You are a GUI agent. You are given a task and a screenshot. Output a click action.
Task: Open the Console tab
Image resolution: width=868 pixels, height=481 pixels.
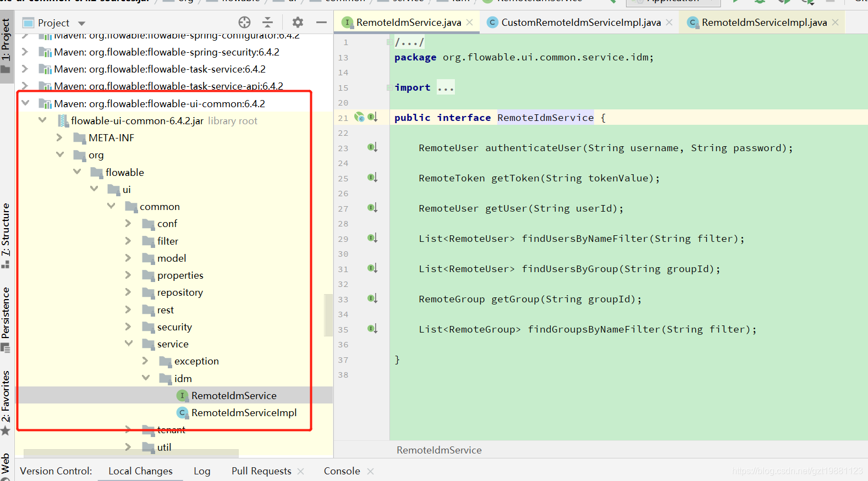pos(342,471)
